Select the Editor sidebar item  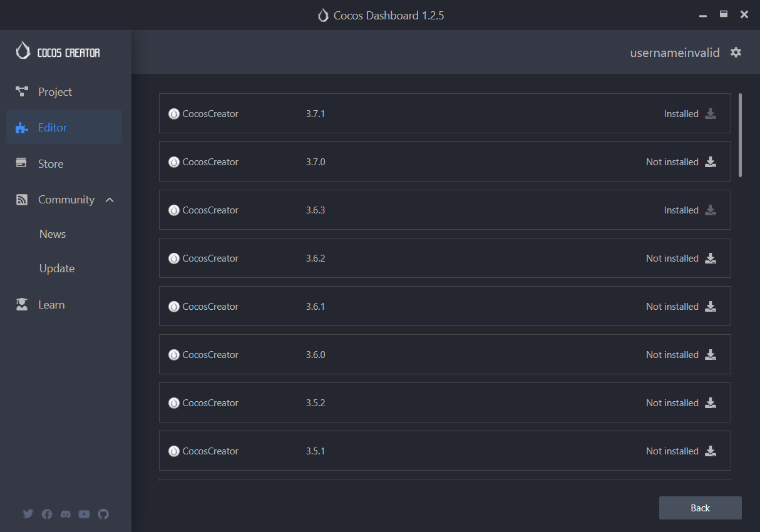tap(53, 128)
